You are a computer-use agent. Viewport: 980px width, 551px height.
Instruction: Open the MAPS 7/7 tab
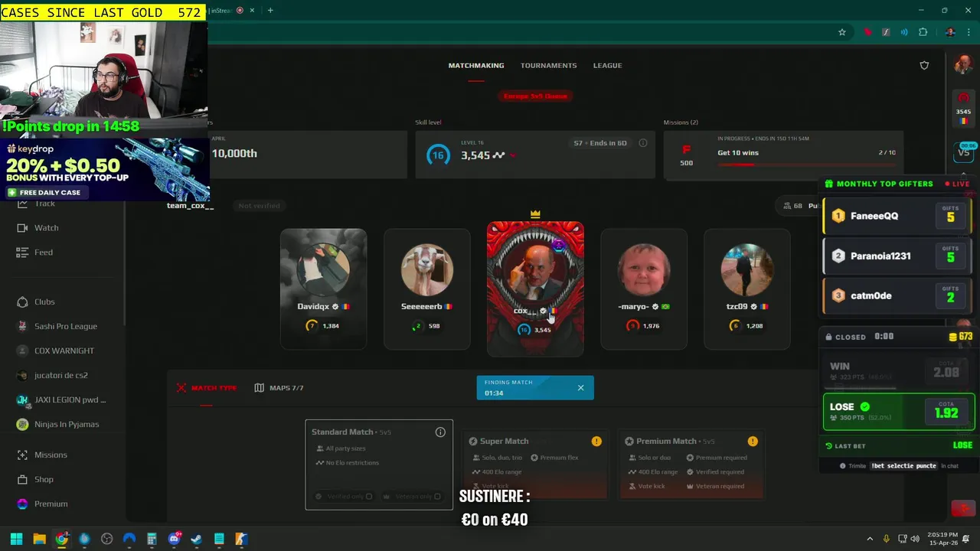coord(279,387)
